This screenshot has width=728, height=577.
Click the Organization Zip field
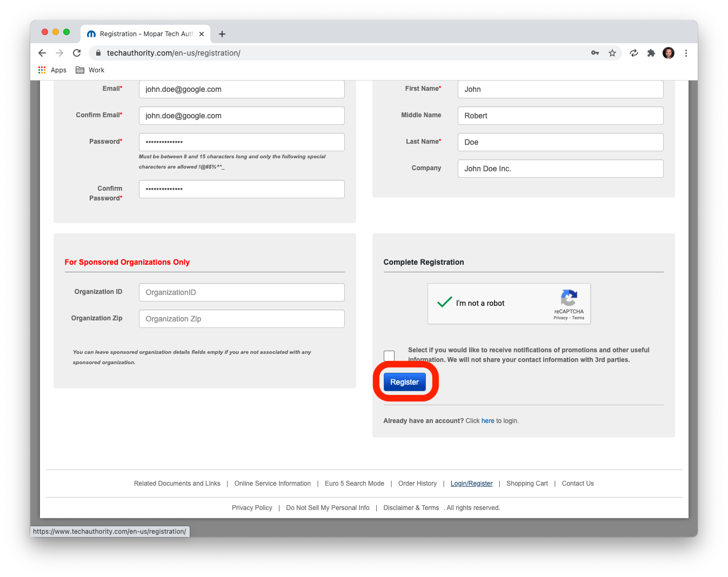coord(242,319)
